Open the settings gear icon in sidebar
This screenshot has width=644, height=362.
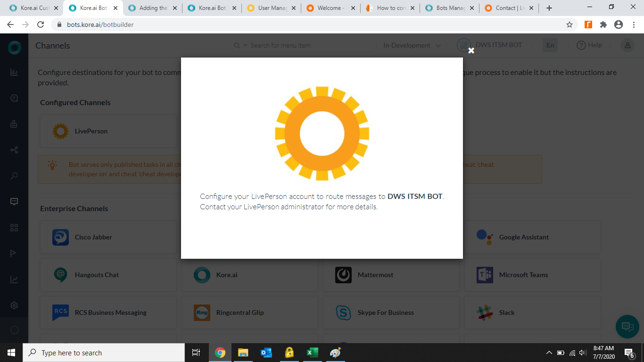point(14,305)
